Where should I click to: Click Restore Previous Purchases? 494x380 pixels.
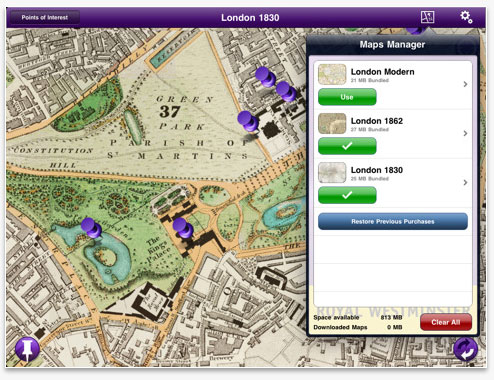point(393,221)
